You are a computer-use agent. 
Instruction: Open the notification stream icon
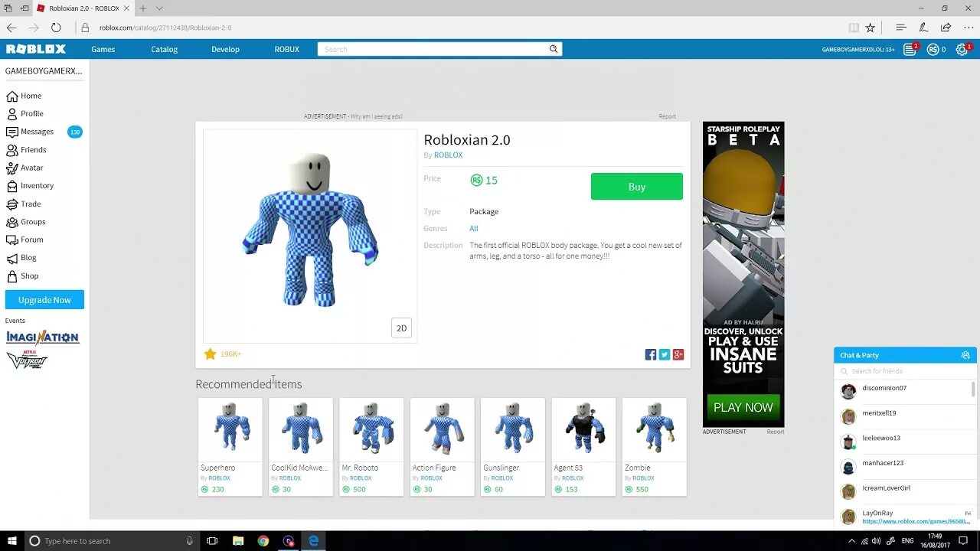pos(910,49)
